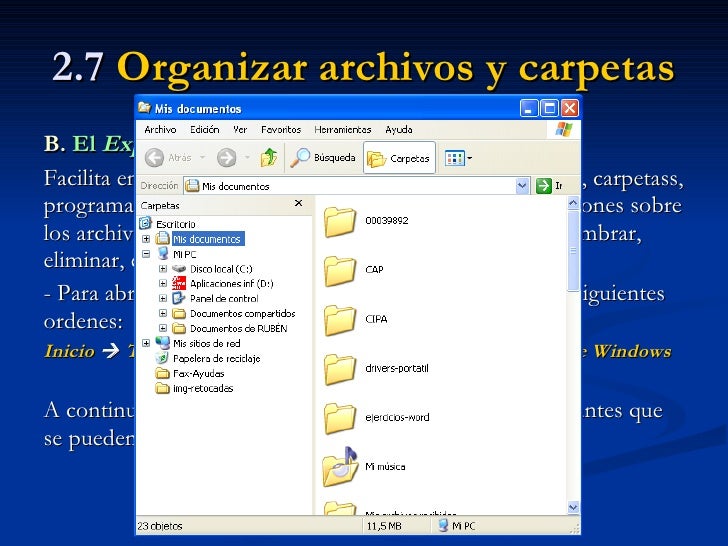
Task: Select the Papelera de reciclaje icon
Action: [x=162, y=358]
